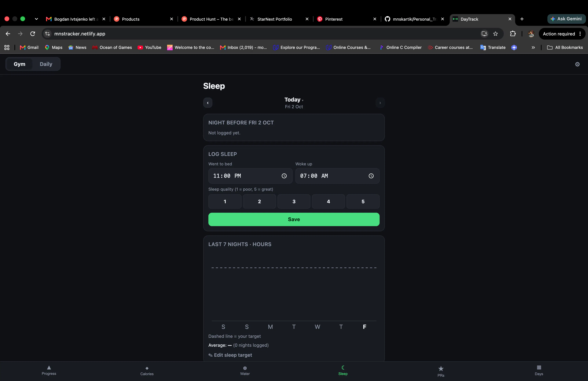This screenshot has width=588, height=381.
Task: Save the sleep log
Action: point(294,219)
